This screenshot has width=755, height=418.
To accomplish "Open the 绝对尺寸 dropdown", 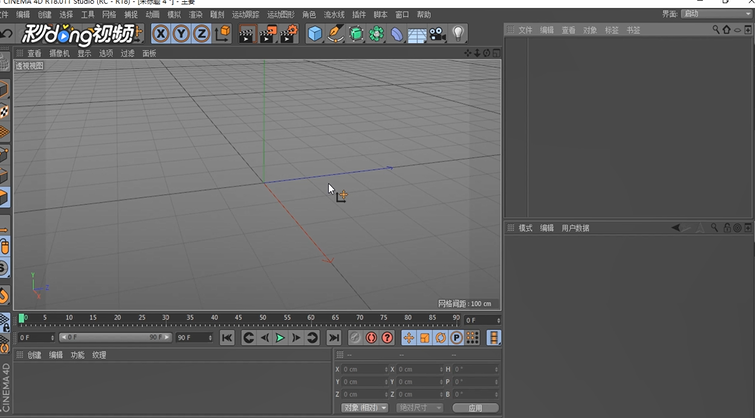I will pos(419,408).
